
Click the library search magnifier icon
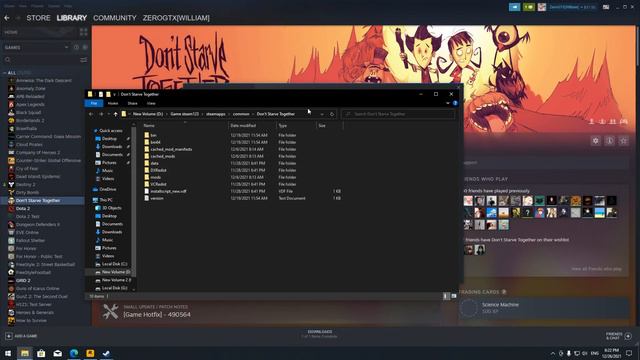tap(8, 60)
